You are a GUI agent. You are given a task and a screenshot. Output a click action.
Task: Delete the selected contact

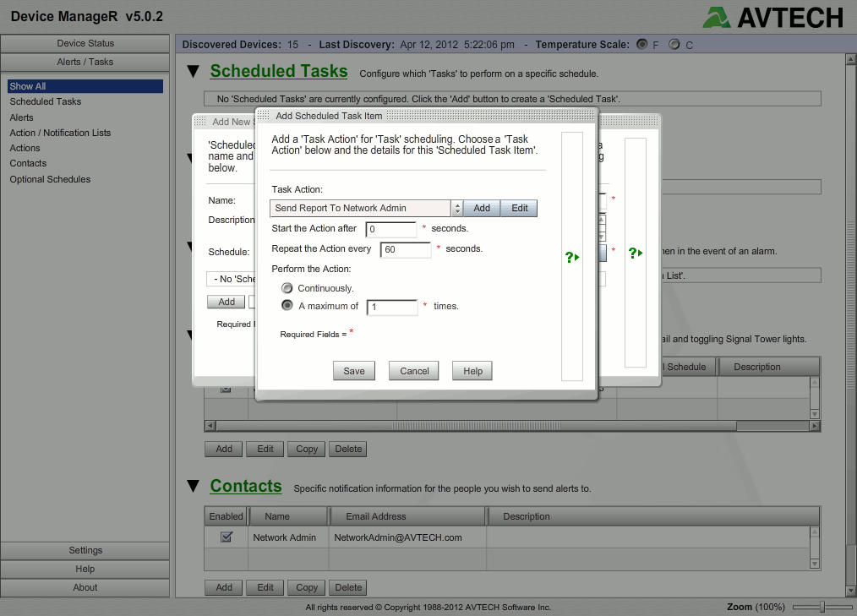click(347, 586)
